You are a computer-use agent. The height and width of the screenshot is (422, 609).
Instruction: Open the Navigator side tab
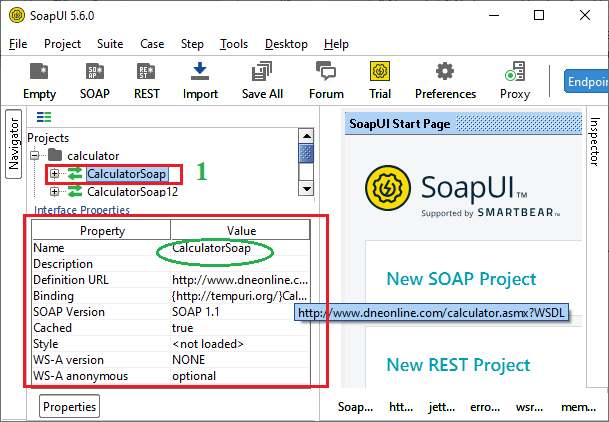click(14, 144)
